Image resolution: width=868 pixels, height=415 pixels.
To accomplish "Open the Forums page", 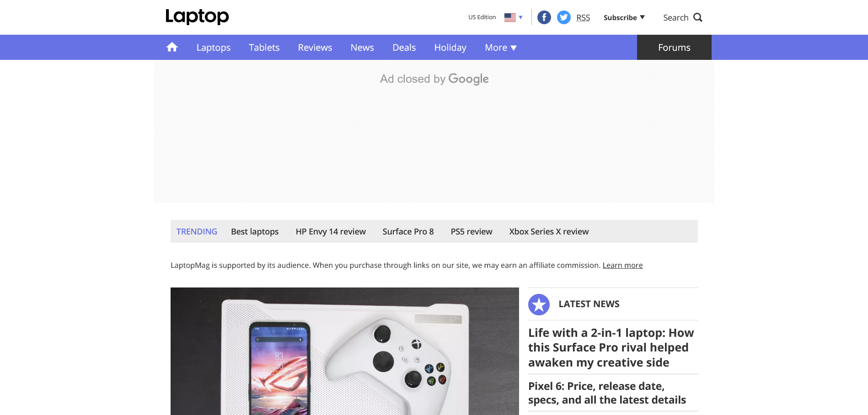I will (674, 47).
